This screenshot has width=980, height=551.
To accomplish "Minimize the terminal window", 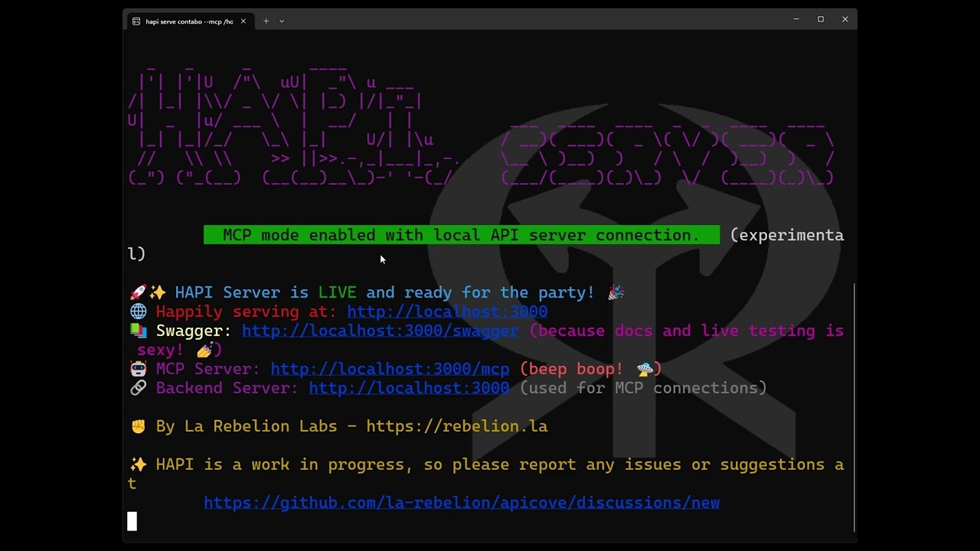I will pos(796,19).
